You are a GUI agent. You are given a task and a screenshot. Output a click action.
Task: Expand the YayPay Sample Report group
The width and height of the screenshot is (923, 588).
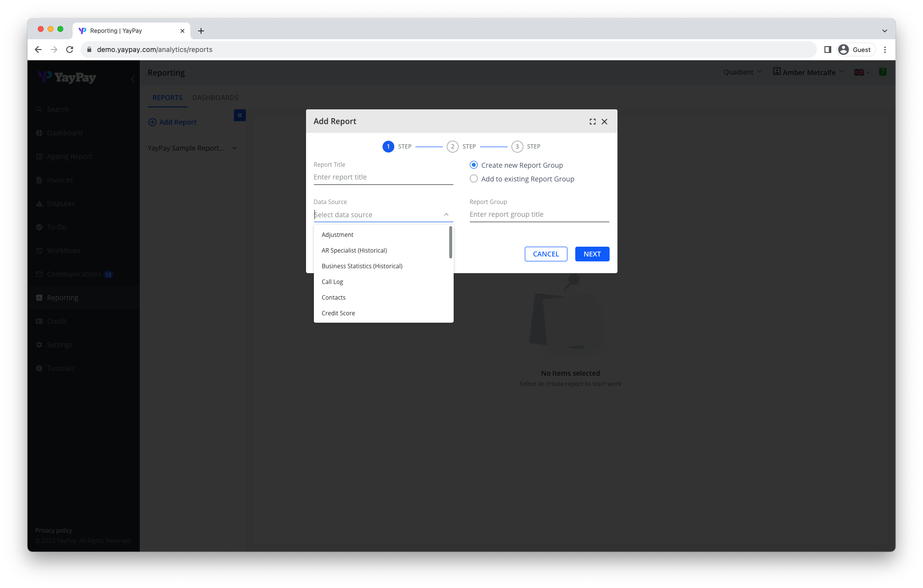pos(234,148)
